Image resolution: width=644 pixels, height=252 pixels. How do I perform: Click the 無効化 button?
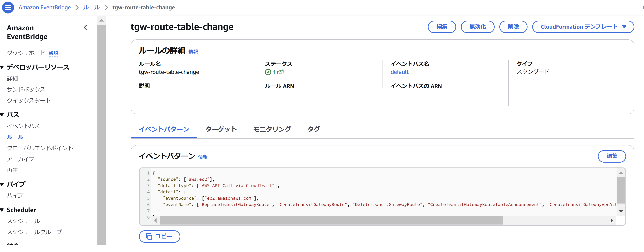[477, 27]
